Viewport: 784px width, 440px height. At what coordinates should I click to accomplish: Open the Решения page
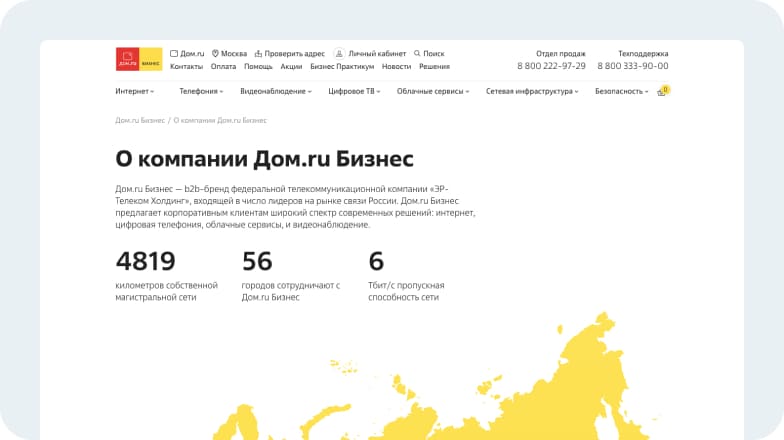(434, 66)
